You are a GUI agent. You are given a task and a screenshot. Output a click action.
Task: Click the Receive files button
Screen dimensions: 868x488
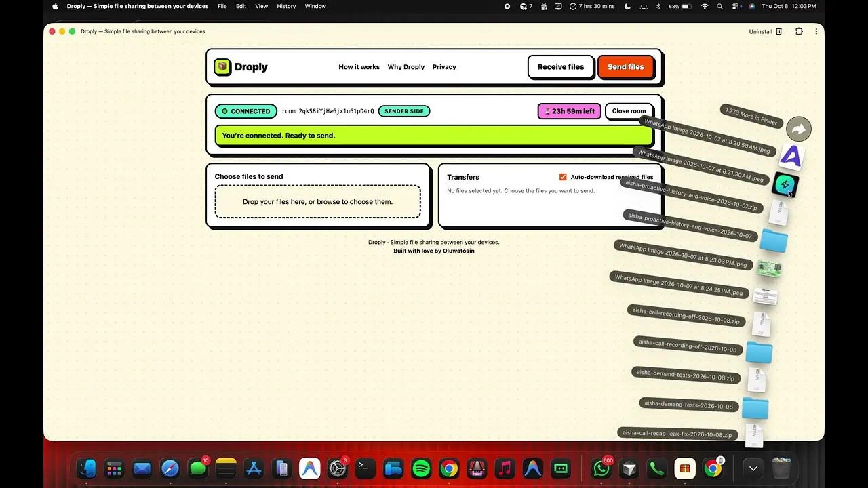[561, 67]
